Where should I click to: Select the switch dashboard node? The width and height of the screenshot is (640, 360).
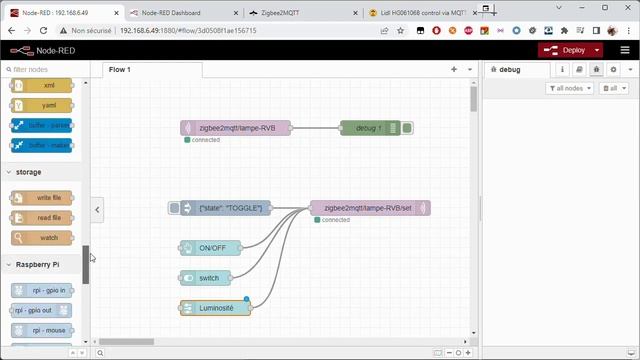pyautogui.click(x=205, y=278)
